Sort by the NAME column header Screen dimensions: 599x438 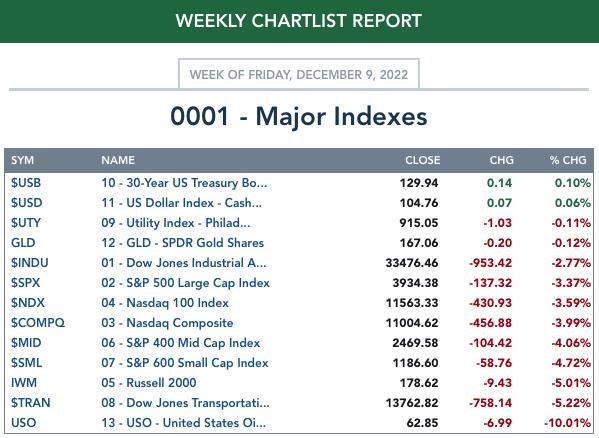118,160
